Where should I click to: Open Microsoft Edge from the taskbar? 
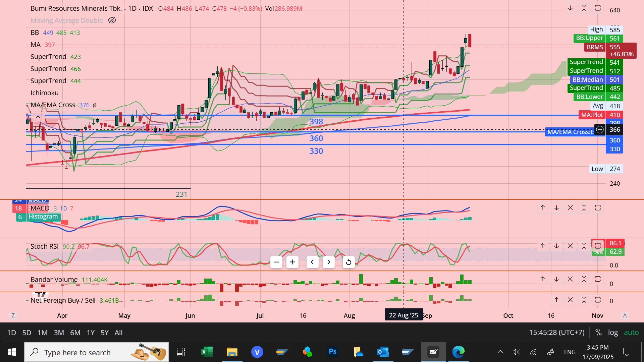click(x=459, y=352)
